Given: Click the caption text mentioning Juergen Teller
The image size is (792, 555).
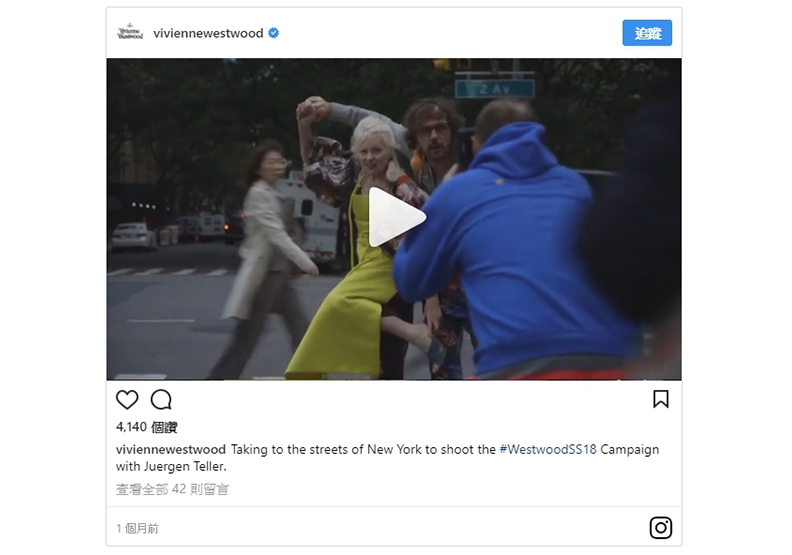Looking at the screenshot, I should tap(387, 458).
